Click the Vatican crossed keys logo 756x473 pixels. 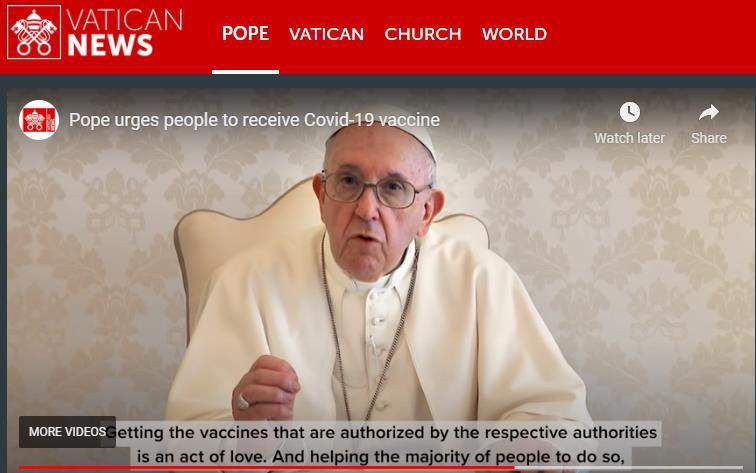34,32
